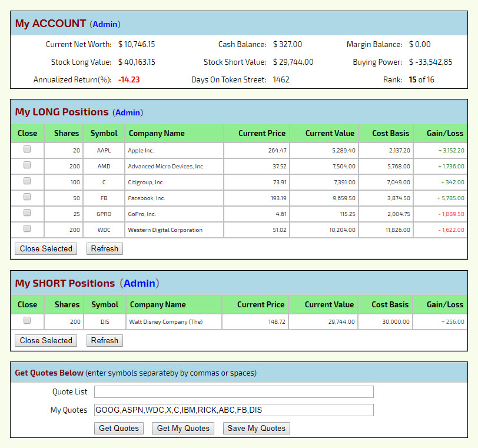Click Close Selected under Short Positions

point(46,341)
